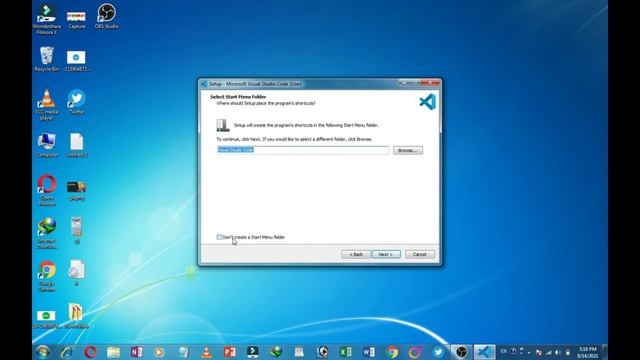The width and height of the screenshot is (640, 360).
Task: Click the taskbar clock and date
Action: coord(588,352)
